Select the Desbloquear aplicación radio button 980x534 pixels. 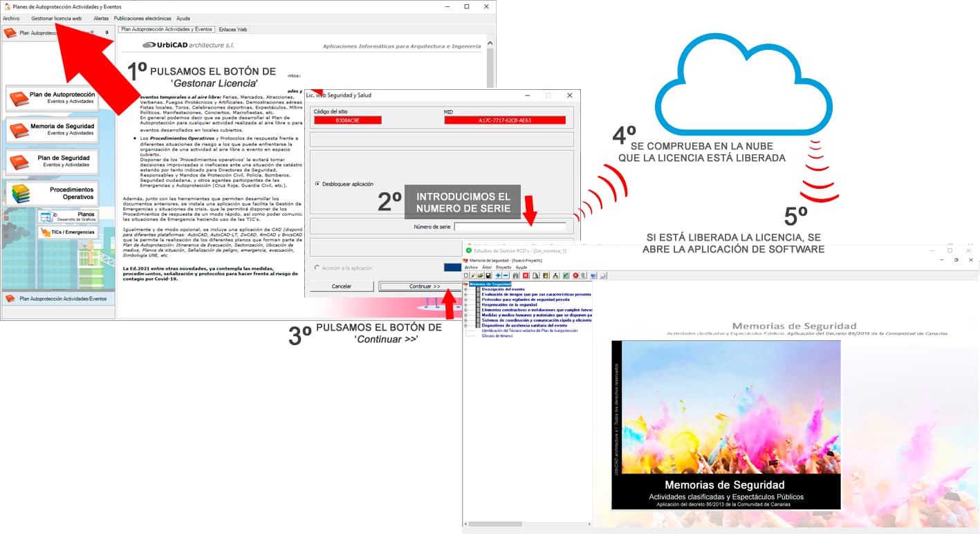[317, 184]
